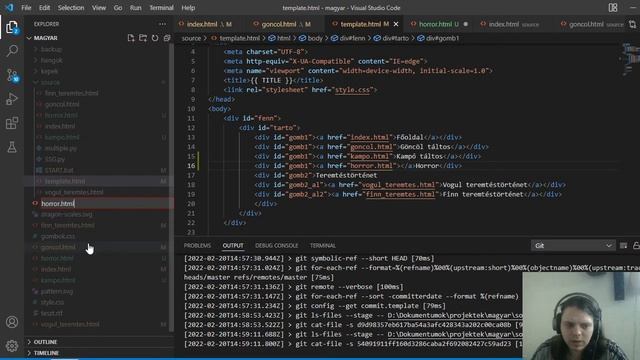Switch to the Problems panel tab

point(198,246)
